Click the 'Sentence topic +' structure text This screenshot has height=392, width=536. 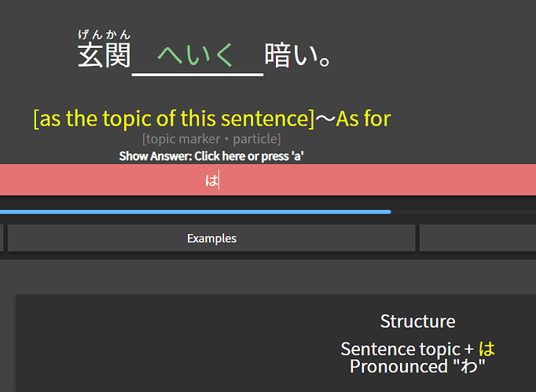coord(407,350)
